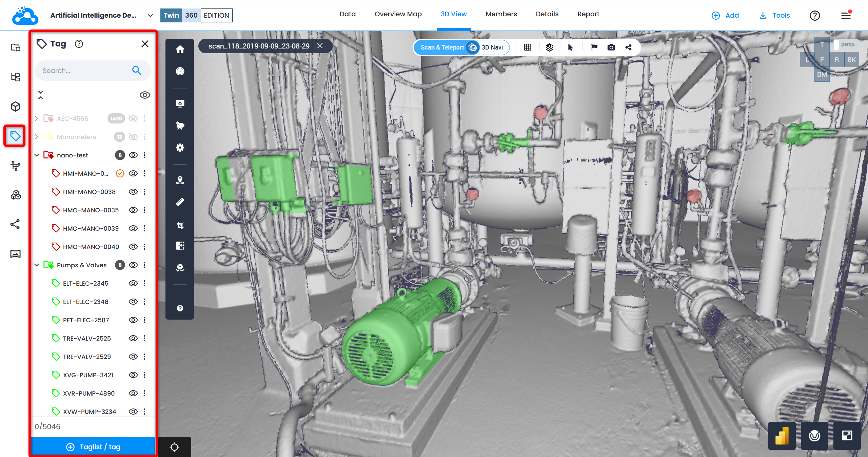Click the home view icon
The height and width of the screenshot is (457, 868).
click(180, 50)
